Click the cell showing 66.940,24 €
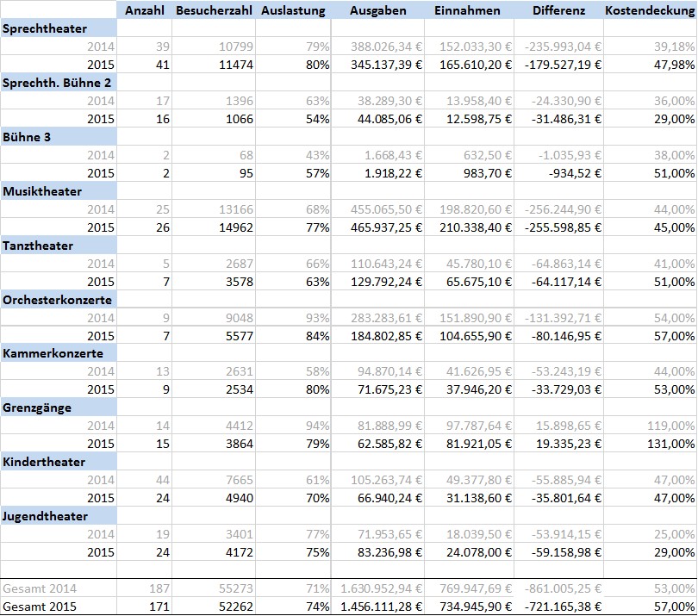Image resolution: width=698 pixels, height=616 pixels. pyautogui.click(x=378, y=498)
